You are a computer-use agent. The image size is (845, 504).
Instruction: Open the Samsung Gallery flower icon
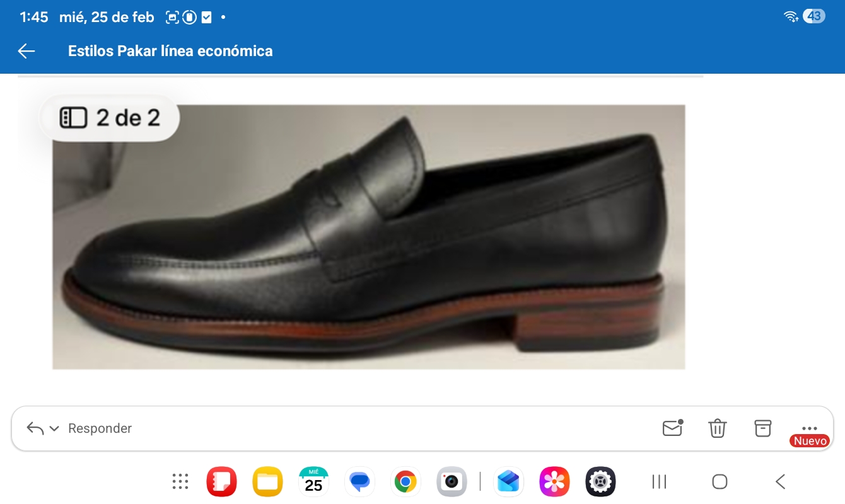[554, 482]
